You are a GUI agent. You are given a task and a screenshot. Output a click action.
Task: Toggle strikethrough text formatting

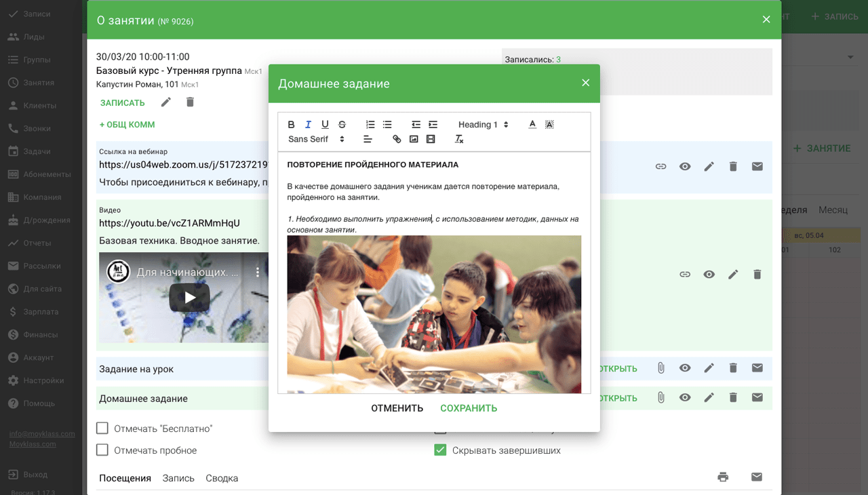342,125
